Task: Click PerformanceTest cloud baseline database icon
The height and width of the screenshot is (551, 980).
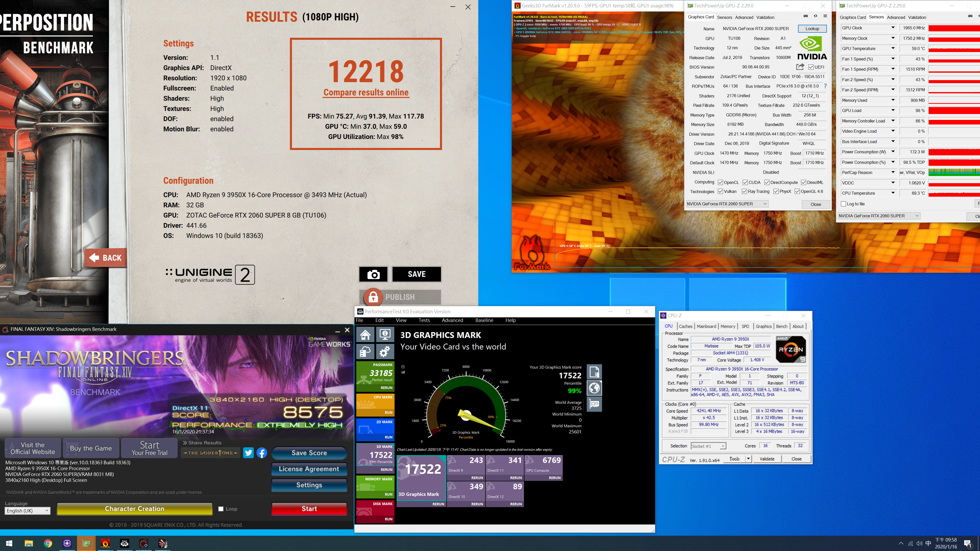Action: point(365,351)
